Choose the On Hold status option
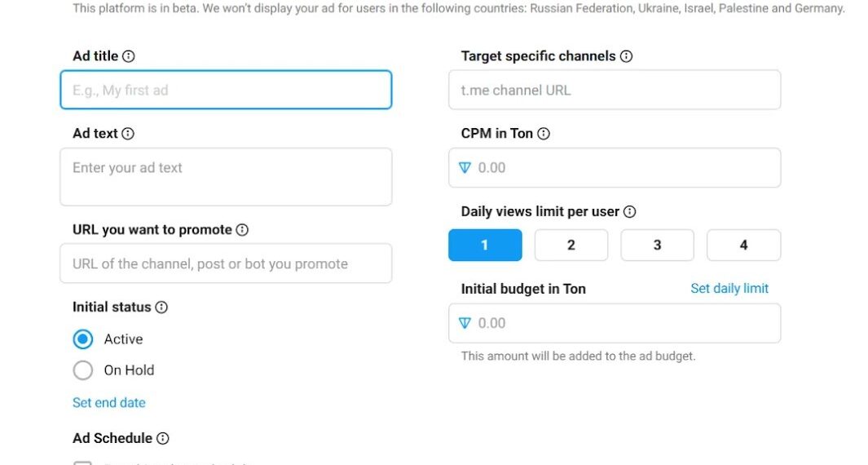868x465 pixels. [x=83, y=370]
